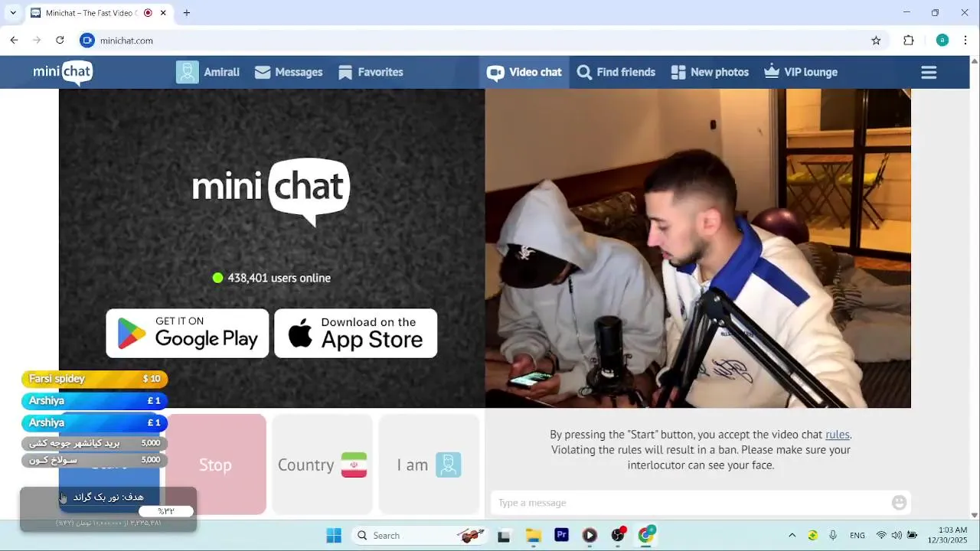The image size is (980, 551).
Task: Open the tab search dropdown arrow
Action: click(x=13, y=13)
